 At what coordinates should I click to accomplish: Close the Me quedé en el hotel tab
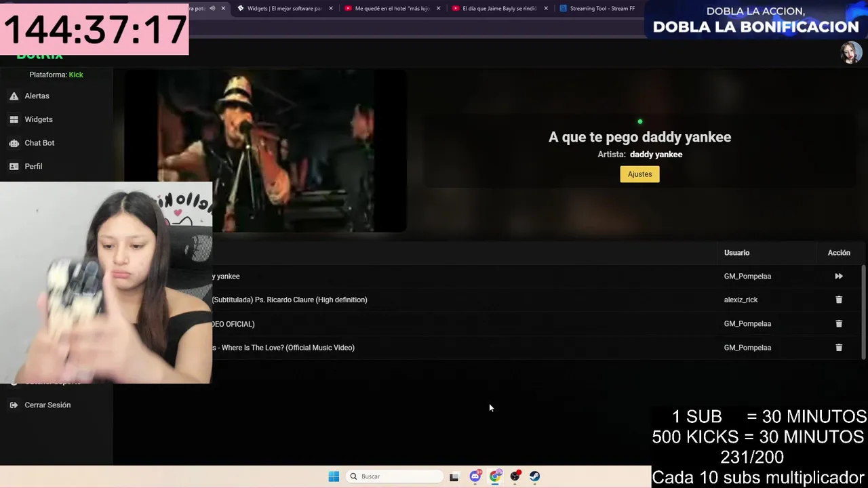pyautogui.click(x=438, y=9)
